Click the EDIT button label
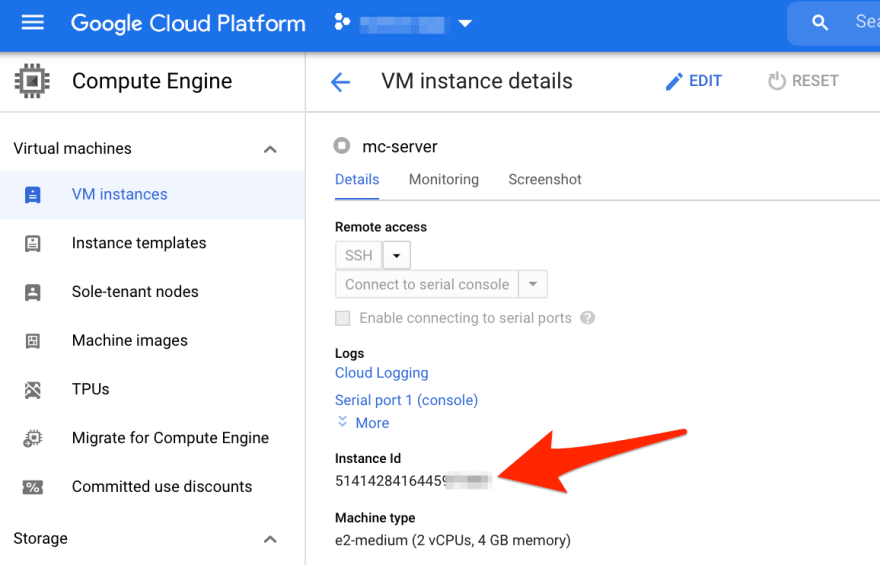Screen dimensions: 880x565 [705, 81]
